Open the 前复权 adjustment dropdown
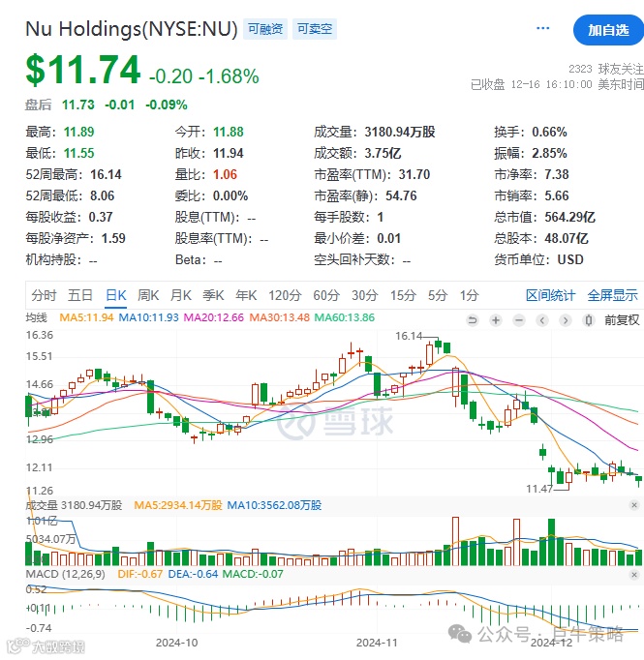Image resolution: width=644 pixels, height=660 pixels. [622, 320]
